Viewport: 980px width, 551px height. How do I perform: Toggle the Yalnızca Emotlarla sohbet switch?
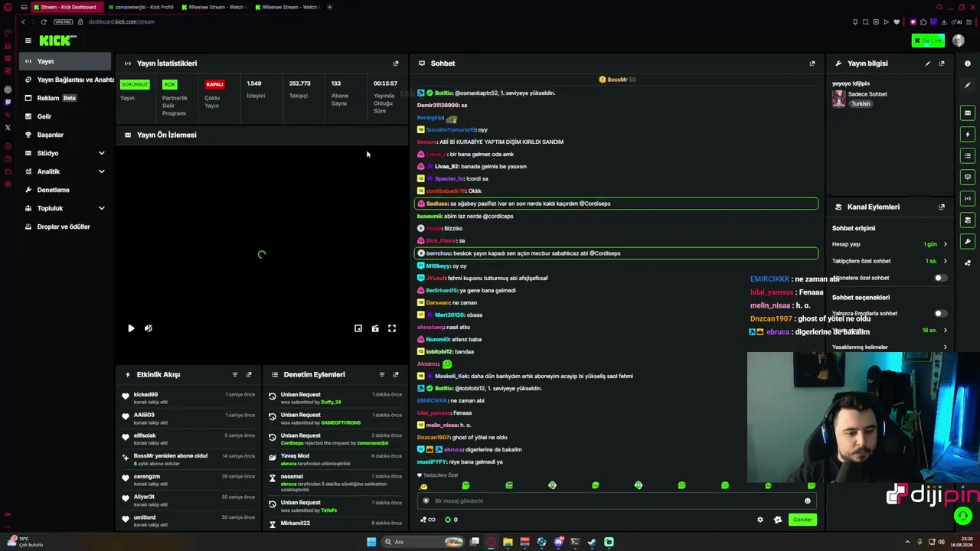coord(940,314)
